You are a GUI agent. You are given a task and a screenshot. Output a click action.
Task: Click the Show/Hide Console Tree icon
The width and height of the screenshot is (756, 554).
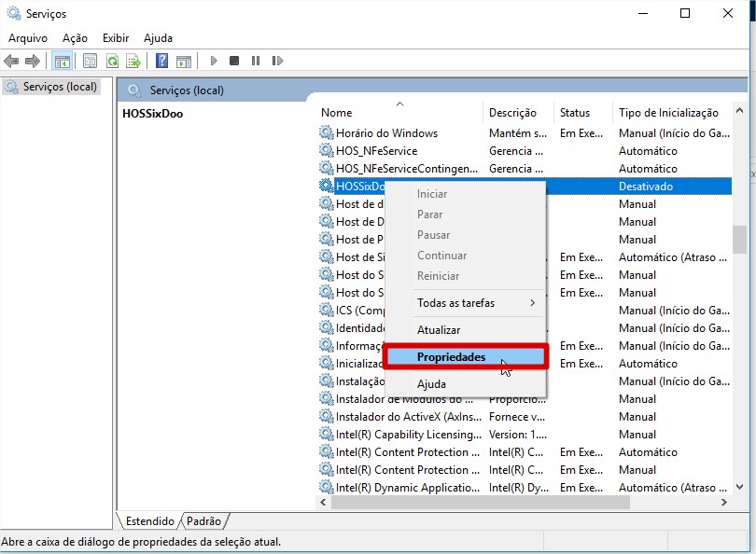click(x=63, y=62)
